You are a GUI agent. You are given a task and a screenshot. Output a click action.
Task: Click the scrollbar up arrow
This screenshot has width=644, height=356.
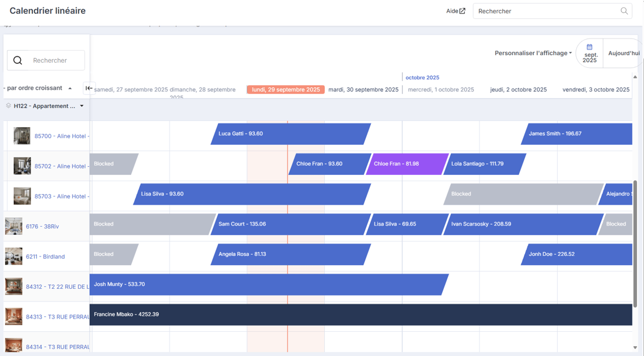click(x=635, y=77)
